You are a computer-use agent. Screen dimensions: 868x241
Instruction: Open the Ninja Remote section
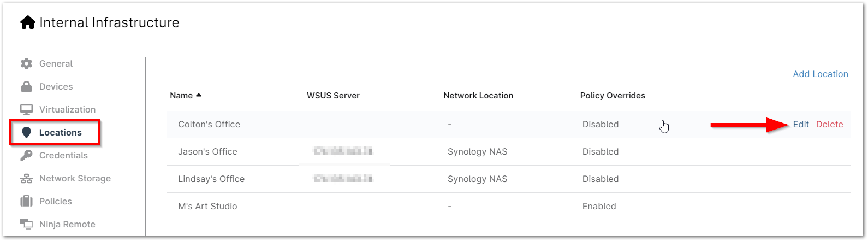[x=67, y=224]
